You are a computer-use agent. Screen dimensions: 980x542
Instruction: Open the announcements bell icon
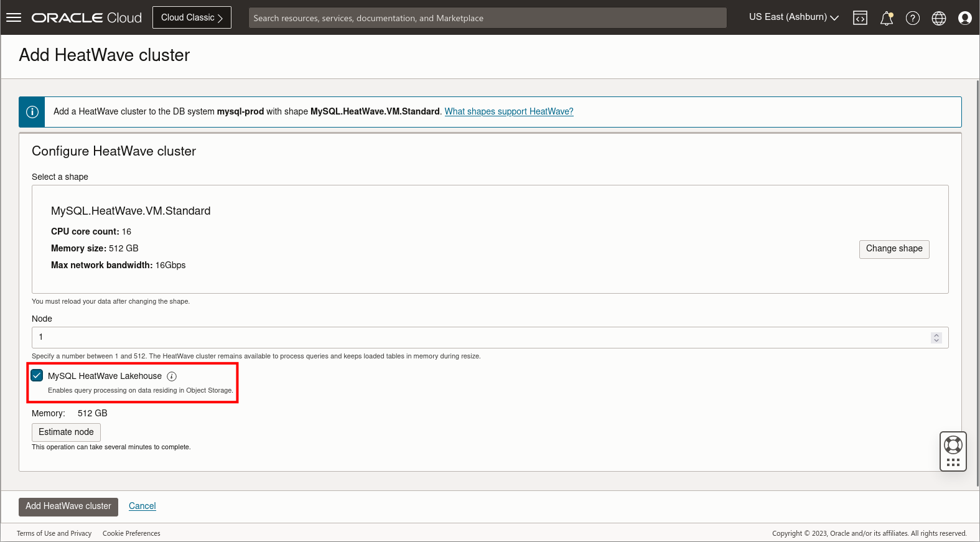[x=887, y=18]
